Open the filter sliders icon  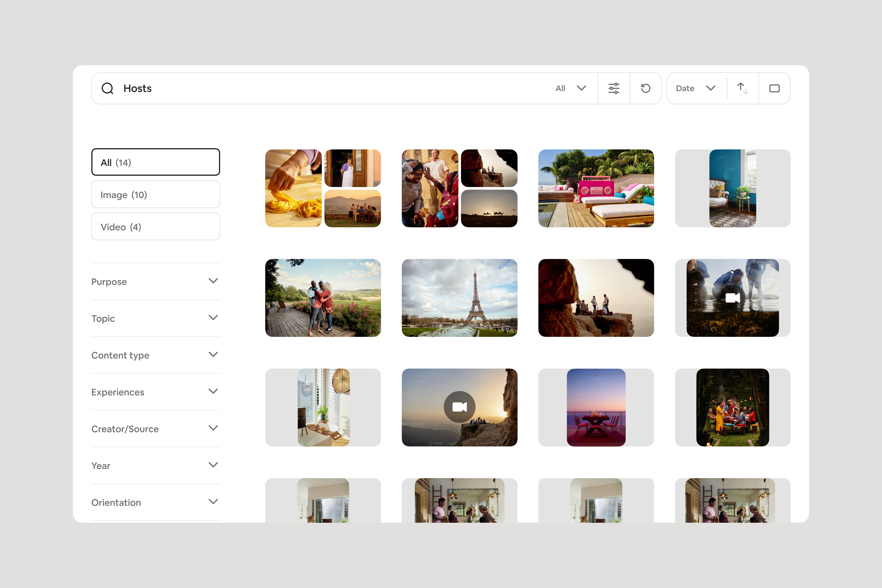tap(614, 88)
